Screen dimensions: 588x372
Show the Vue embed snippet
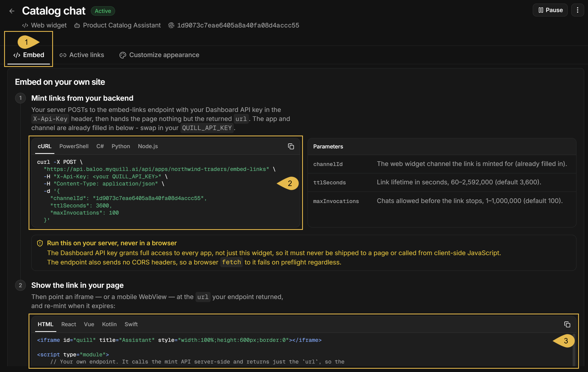[x=89, y=324]
